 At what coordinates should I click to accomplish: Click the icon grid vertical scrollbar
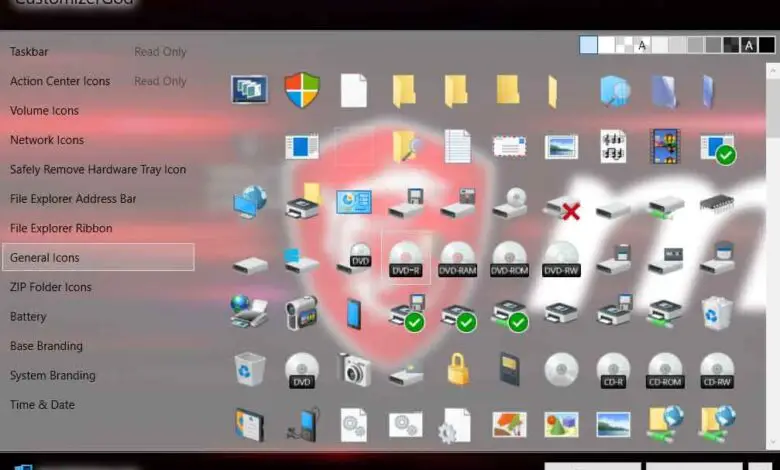coord(773,256)
